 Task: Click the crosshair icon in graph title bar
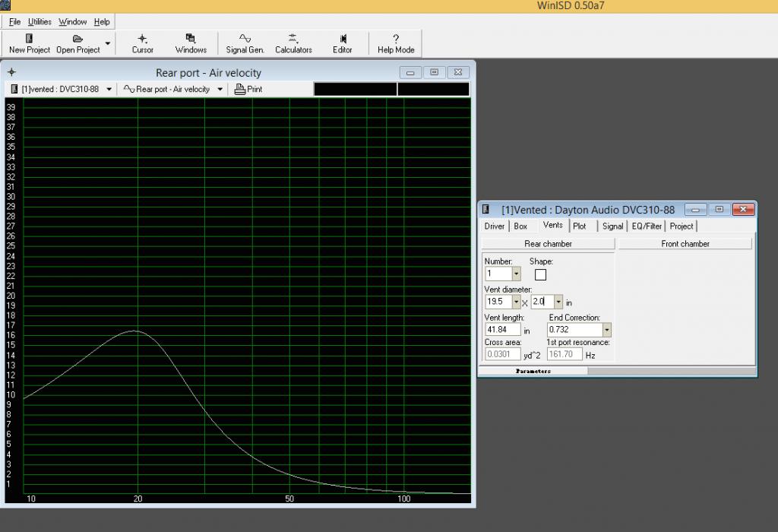click(12, 72)
